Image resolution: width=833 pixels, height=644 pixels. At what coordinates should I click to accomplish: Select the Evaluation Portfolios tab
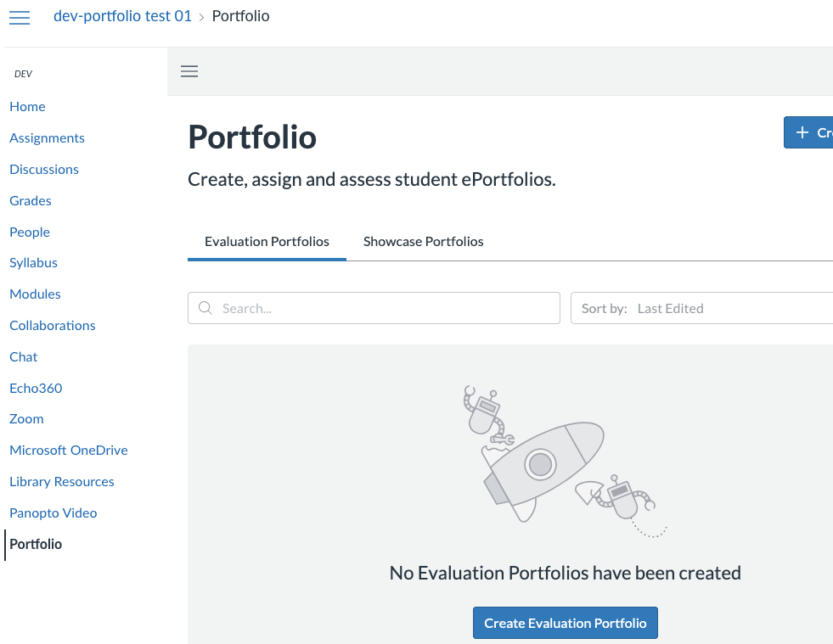click(267, 241)
